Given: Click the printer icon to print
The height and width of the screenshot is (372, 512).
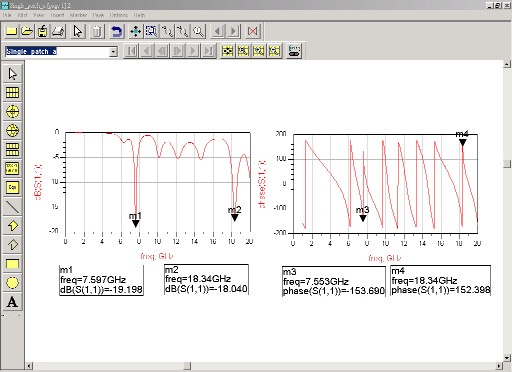Looking at the screenshot, I should click(x=58, y=31).
